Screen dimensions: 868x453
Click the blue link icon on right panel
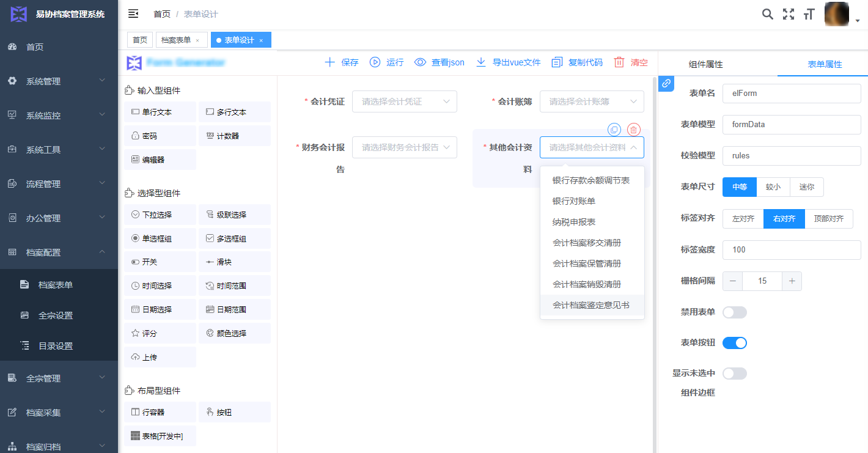point(666,83)
